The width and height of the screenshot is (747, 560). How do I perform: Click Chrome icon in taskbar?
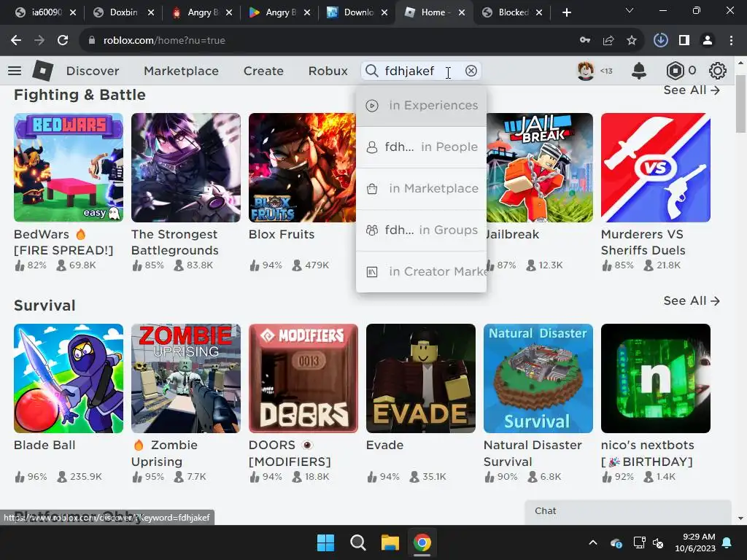click(x=422, y=542)
